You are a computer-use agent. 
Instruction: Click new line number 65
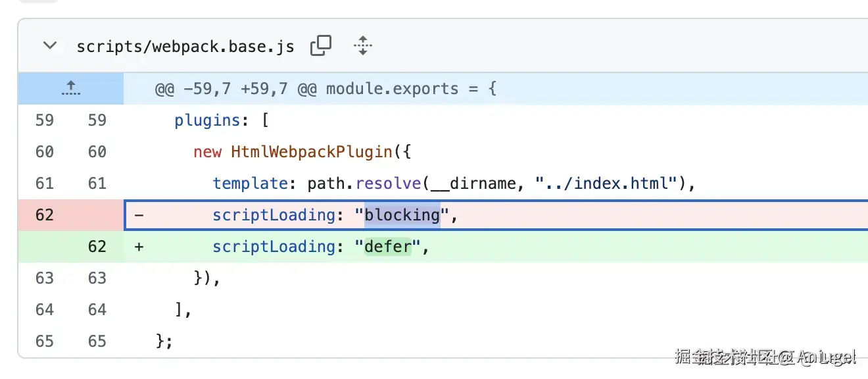[97, 341]
